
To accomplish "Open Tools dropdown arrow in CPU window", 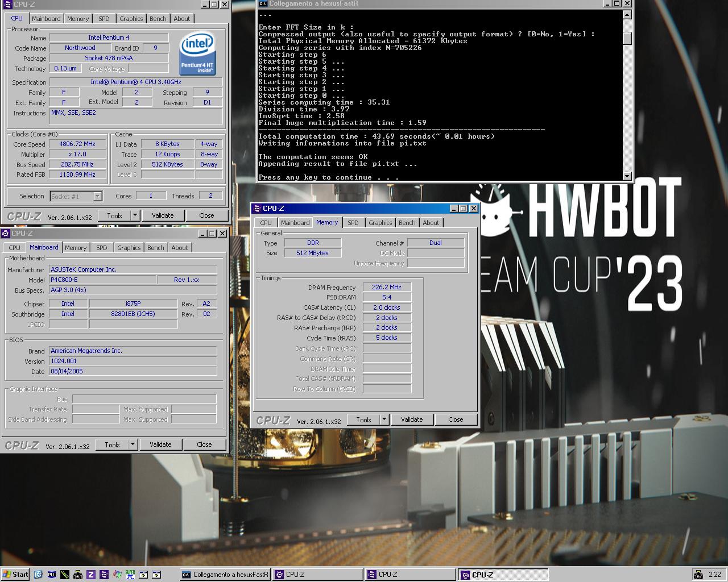I will [x=135, y=215].
